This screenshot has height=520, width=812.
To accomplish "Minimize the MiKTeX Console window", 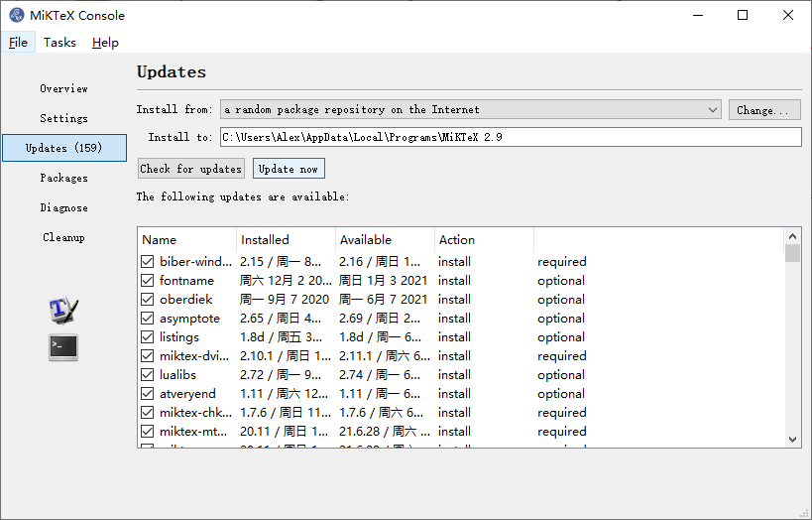I will [x=698, y=15].
